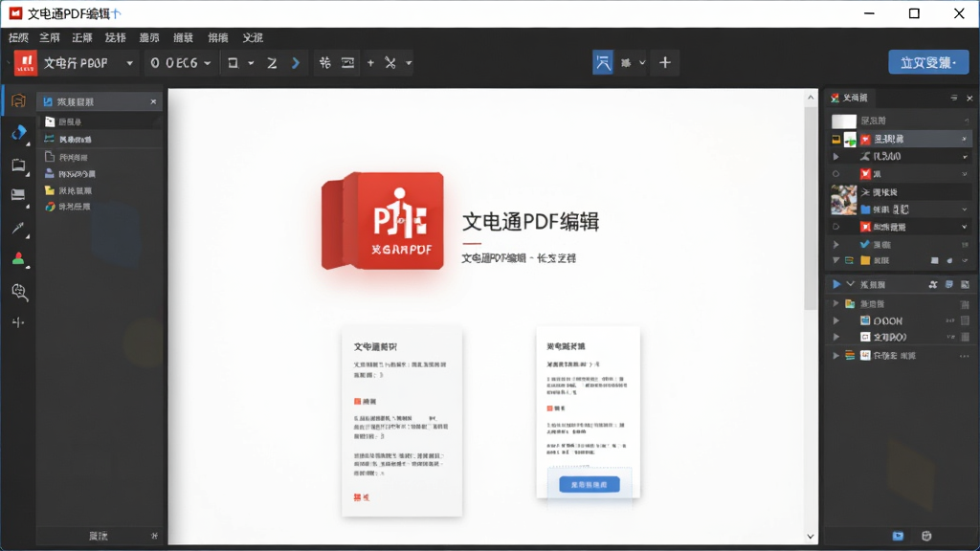This screenshot has height=551, width=980.
Task: Select the folder frame tool in left sidebar
Action: [18, 165]
